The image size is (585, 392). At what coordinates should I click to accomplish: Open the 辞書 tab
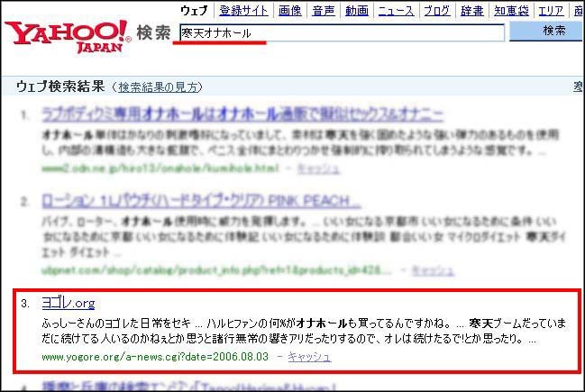point(472,11)
